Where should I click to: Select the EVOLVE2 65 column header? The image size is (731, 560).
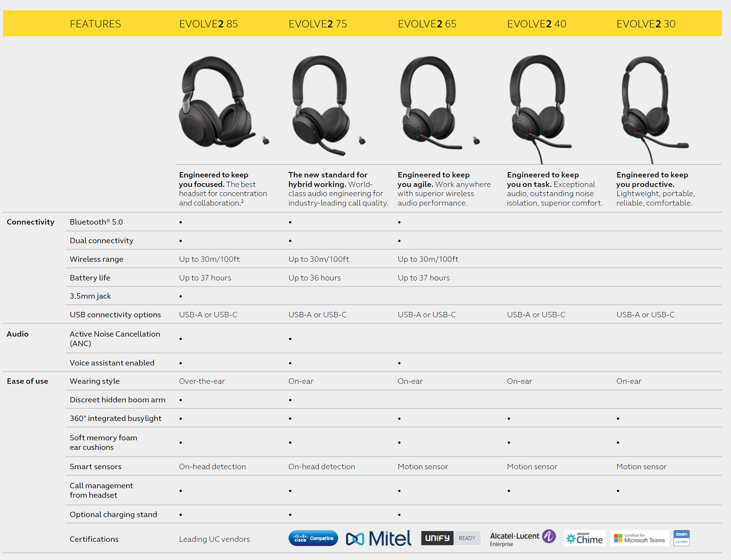pos(427,24)
